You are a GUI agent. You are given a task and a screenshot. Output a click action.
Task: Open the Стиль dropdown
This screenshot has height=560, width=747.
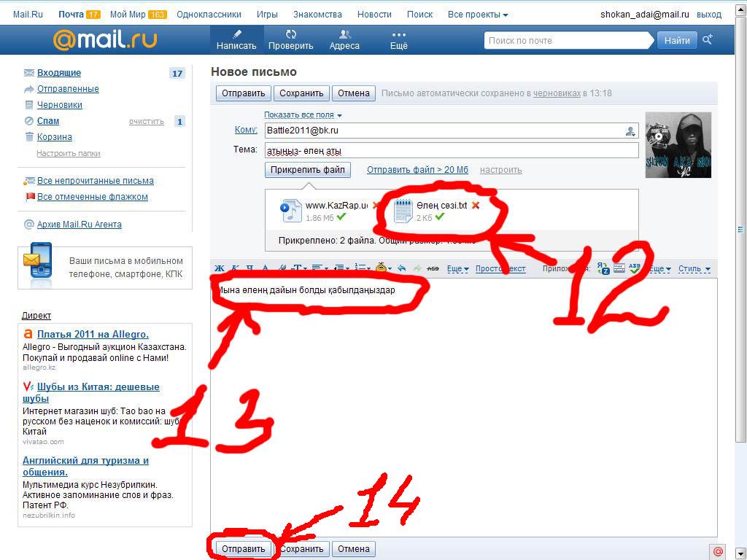tap(694, 269)
